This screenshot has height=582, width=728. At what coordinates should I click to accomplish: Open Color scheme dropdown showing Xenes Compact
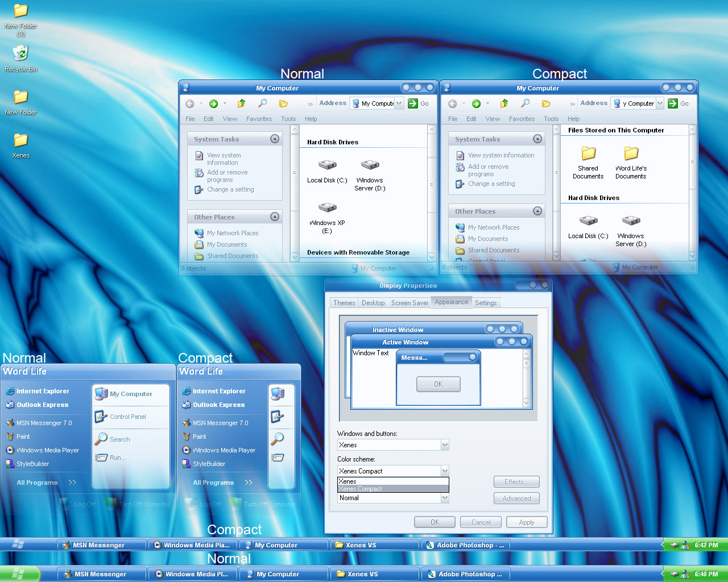click(445, 471)
